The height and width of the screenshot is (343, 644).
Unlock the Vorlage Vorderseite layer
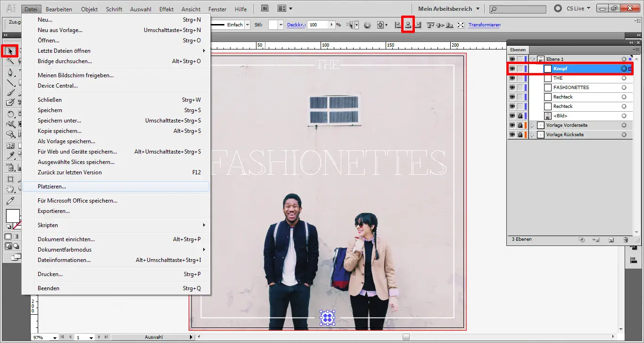tap(520, 125)
